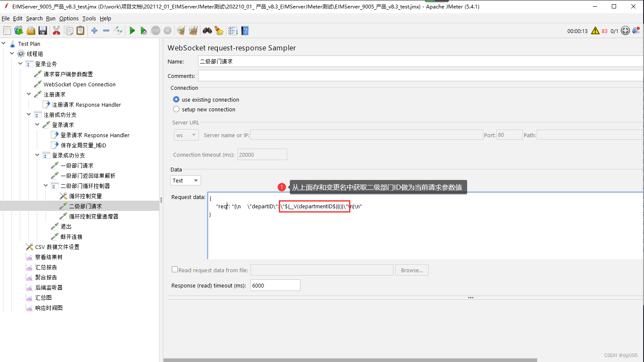Click the horizontal scrollbar at the bottom
Viewport: 644px width, 362px height.
pos(350,360)
